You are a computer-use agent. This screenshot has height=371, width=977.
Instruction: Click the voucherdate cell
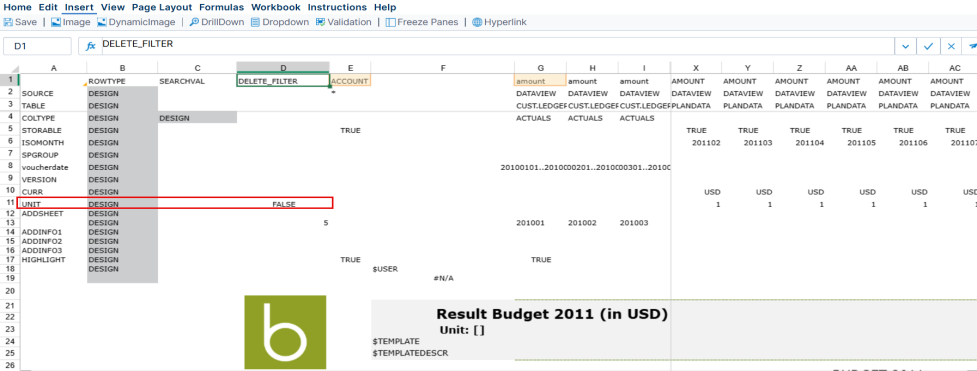pyautogui.click(x=54, y=167)
